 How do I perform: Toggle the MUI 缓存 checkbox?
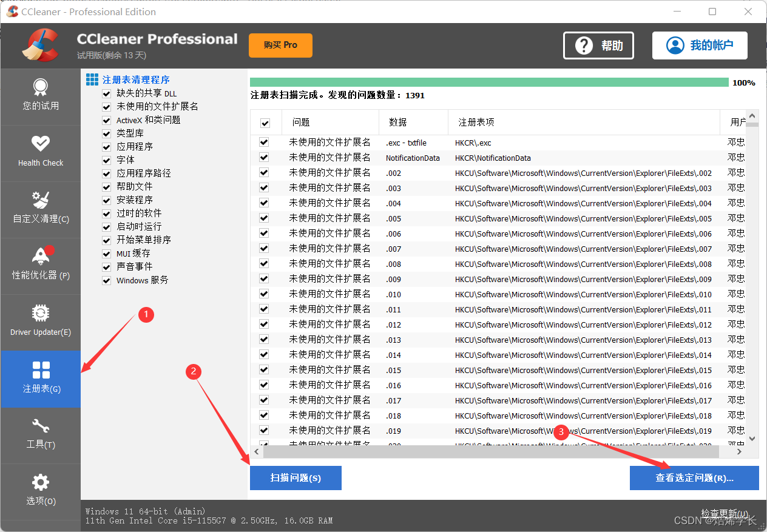click(x=107, y=254)
